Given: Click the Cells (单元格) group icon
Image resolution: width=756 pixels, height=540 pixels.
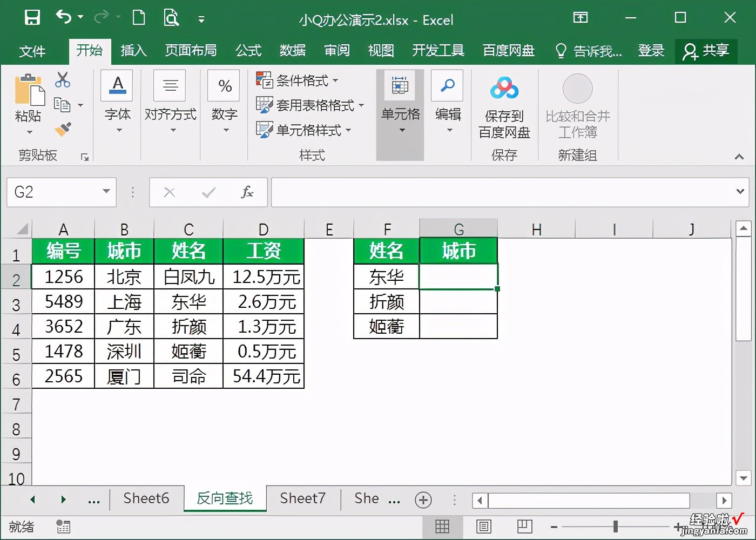Looking at the screenshot, I should 400,85.
